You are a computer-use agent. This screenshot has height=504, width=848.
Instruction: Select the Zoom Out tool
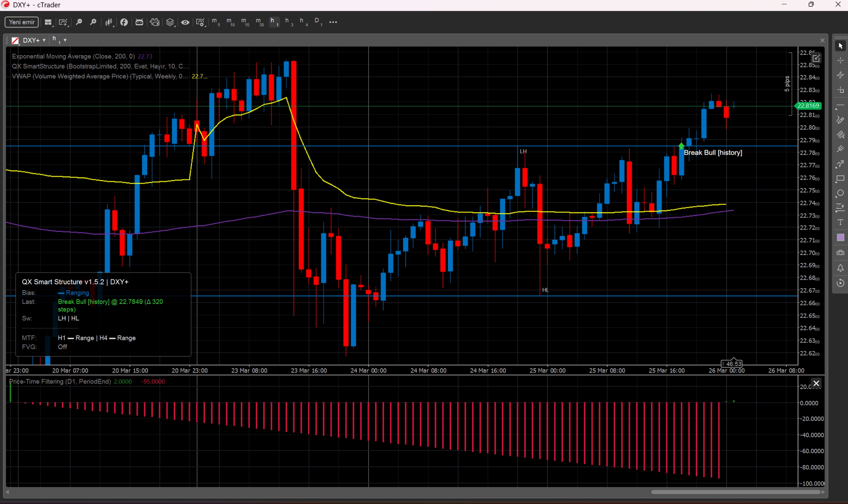79,22
